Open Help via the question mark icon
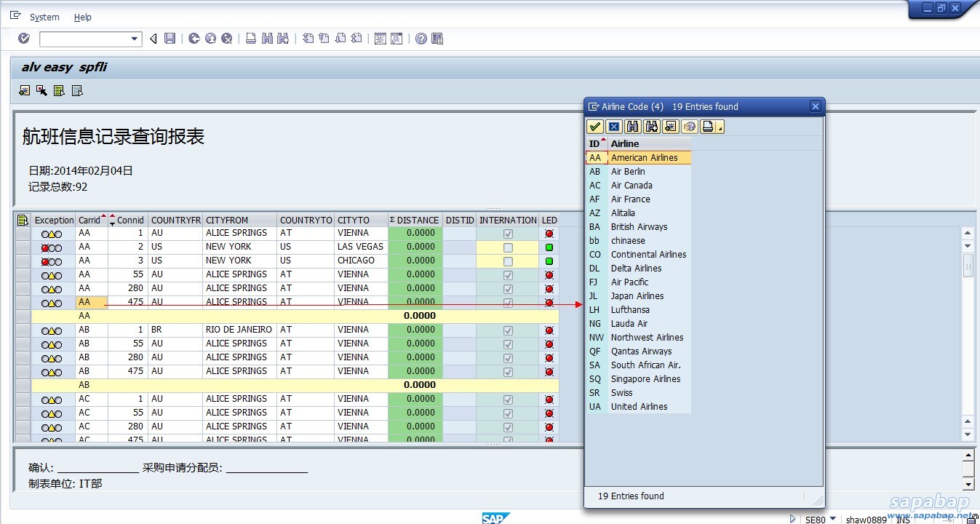Viewport: 980px width, 524px height. coord(421,39)
